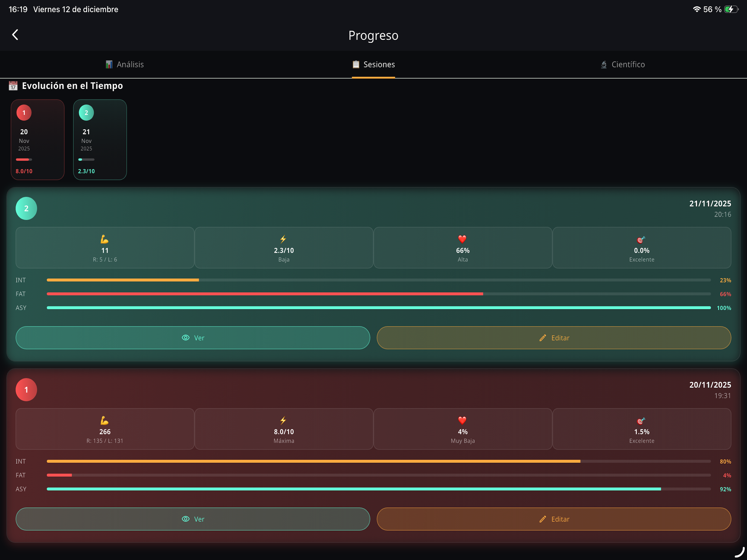747x560 pixels.
Task: Click the ASY 100% progress bar
Action: [379, 308]
